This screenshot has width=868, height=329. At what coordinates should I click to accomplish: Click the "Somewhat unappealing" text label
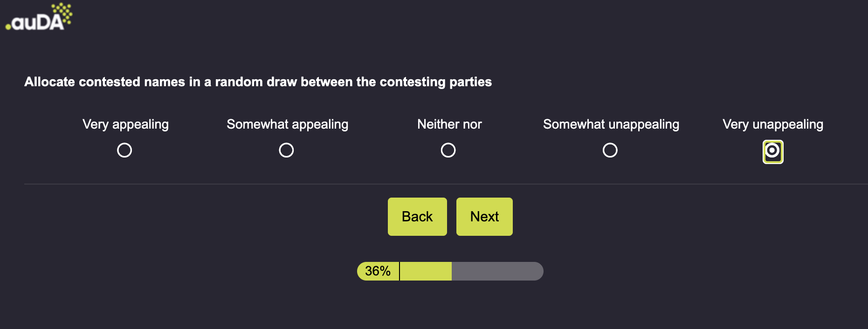pyautogui.click(x=611, y=124)
